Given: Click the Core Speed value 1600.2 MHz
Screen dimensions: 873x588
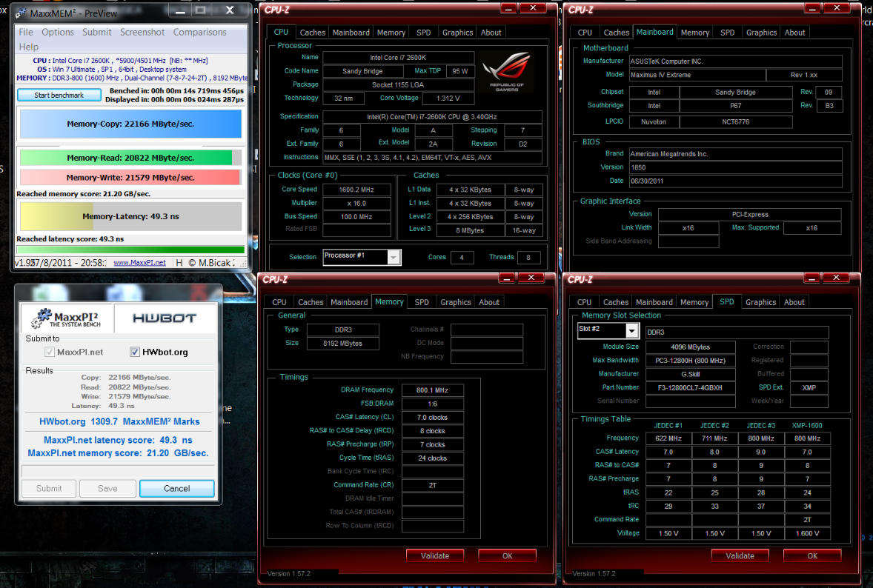Looking at the screenshot, I should click(x=356, y=190).
